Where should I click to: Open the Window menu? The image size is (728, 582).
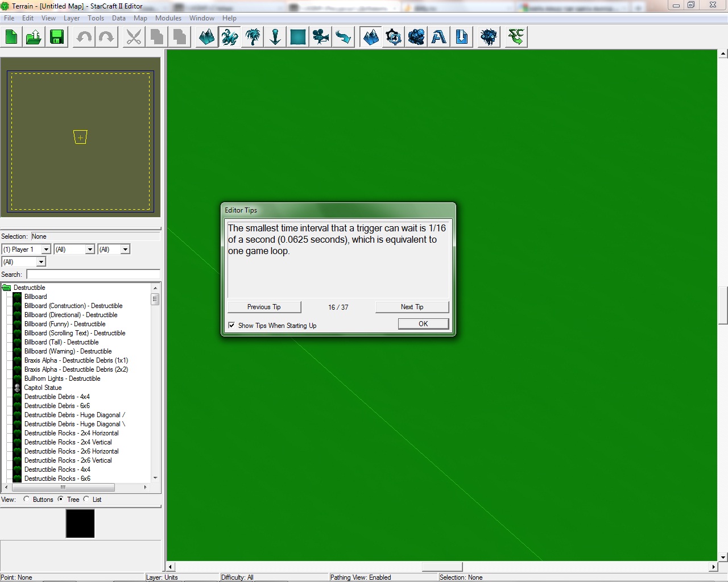(202, 18)
